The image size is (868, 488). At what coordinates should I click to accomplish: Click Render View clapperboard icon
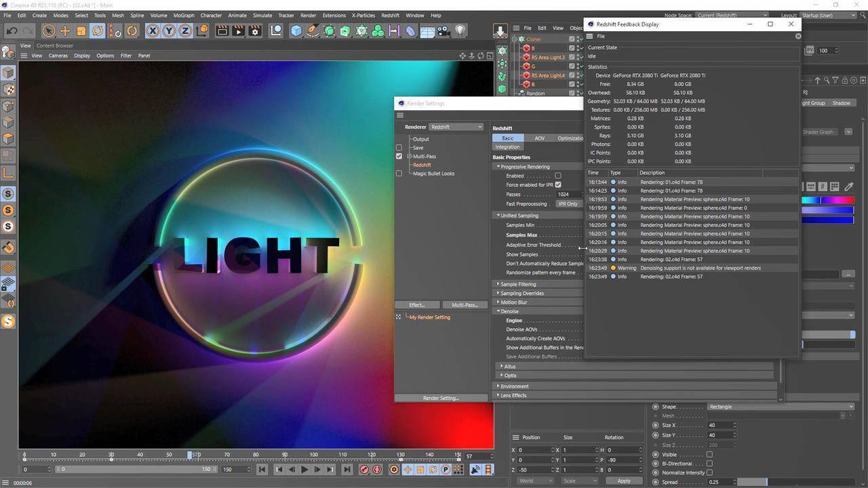(222, 30)
